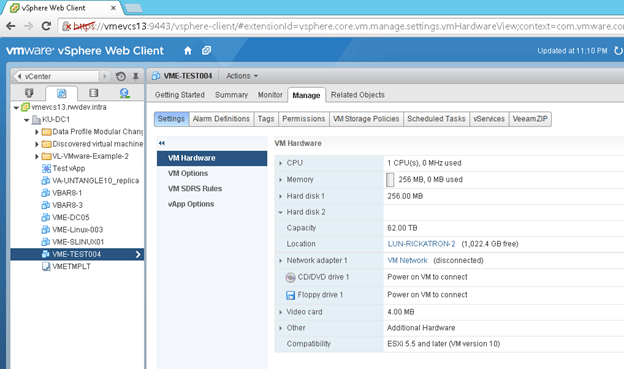Open the Getting Started tab
624x369 pixels.
(179, 95)
